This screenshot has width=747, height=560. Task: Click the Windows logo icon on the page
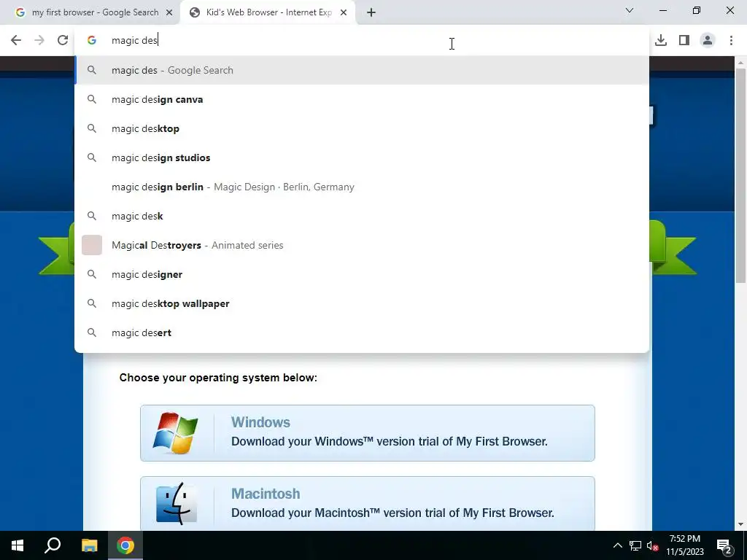pyautogui.click(x=175, y=433)
